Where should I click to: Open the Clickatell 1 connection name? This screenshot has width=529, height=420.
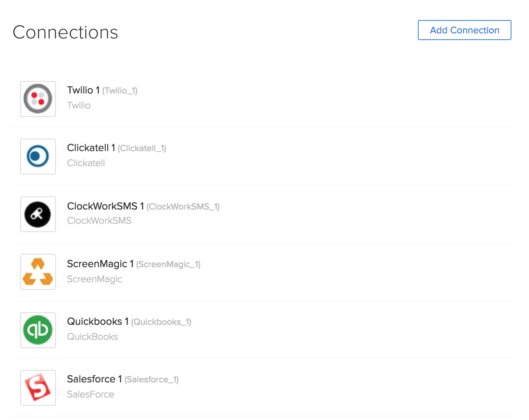[x=91, y=148]
